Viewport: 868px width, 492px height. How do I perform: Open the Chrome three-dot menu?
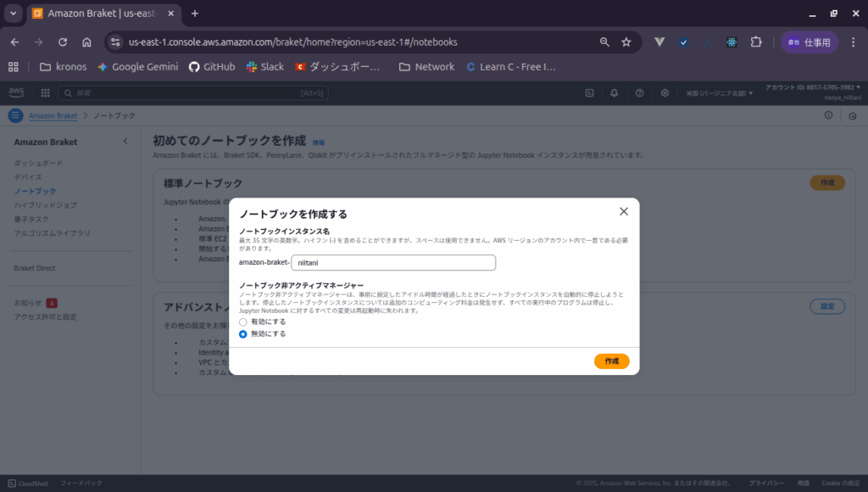pos(853,42)
